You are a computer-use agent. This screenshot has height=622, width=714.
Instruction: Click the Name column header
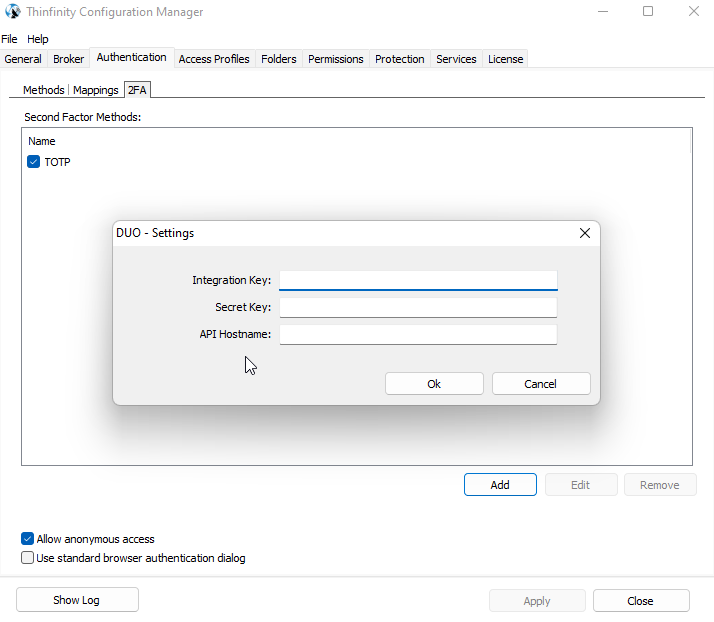[x=41, y=141]
